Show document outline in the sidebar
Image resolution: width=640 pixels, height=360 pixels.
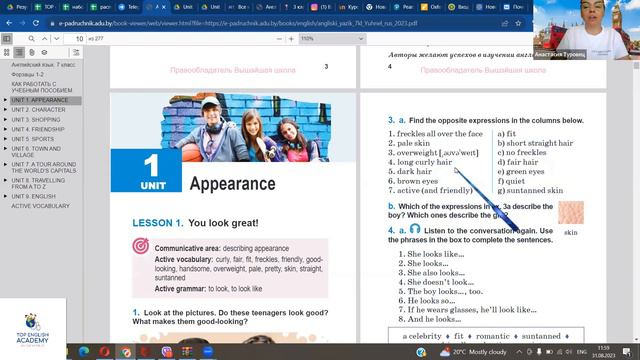(19, 52)
